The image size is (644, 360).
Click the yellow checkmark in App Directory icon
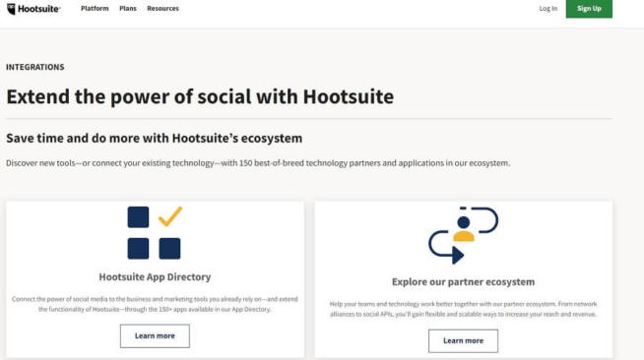(x=170, y=216)
